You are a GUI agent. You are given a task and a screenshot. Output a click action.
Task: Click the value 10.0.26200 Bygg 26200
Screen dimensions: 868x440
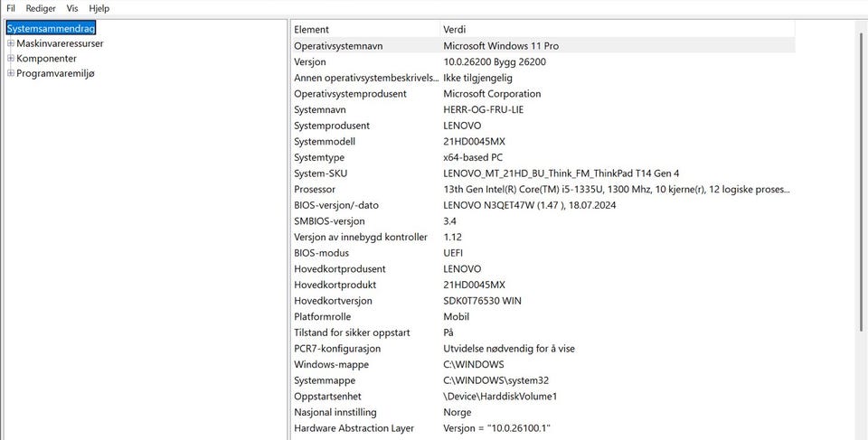495,62
